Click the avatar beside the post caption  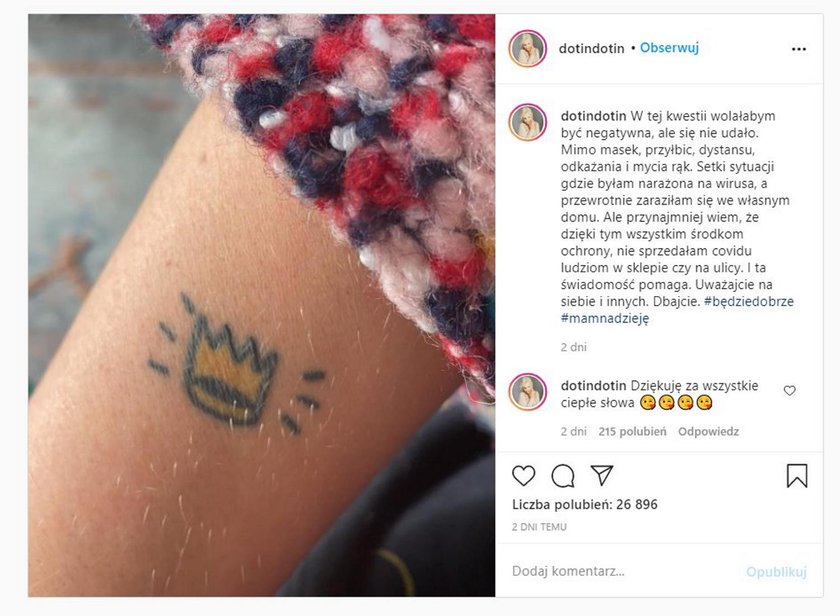pyautogui.click(x=528, y=123)
